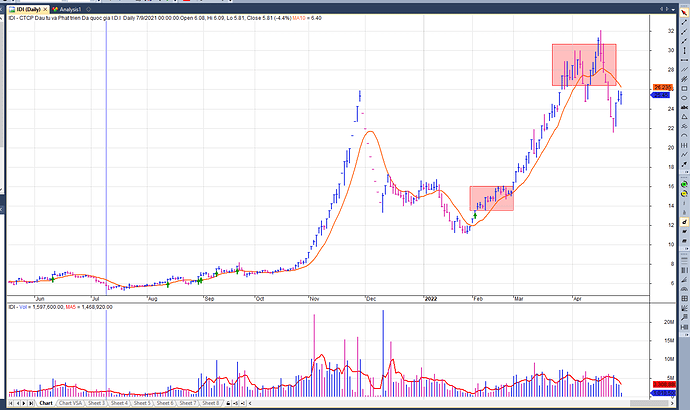
Task: Click the small circle icon after Analysis1 tab
Action: point(90,8)
